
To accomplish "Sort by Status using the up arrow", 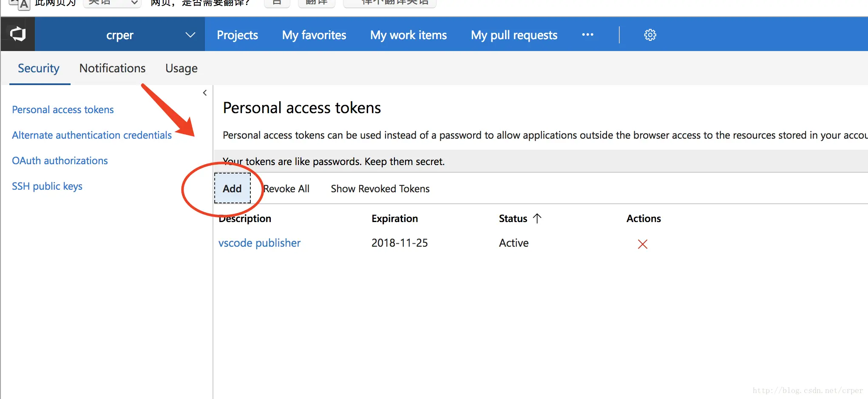I will pos(537,218).
